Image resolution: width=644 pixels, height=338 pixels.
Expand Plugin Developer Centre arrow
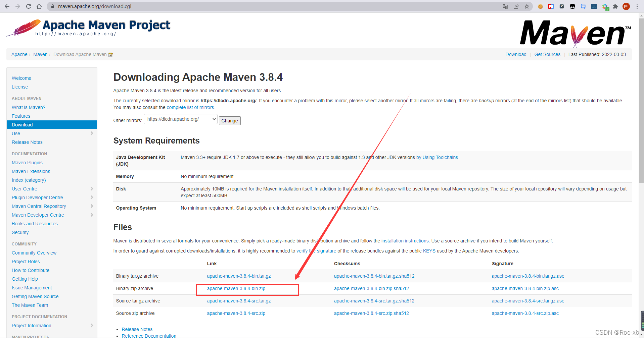[92, 198]
